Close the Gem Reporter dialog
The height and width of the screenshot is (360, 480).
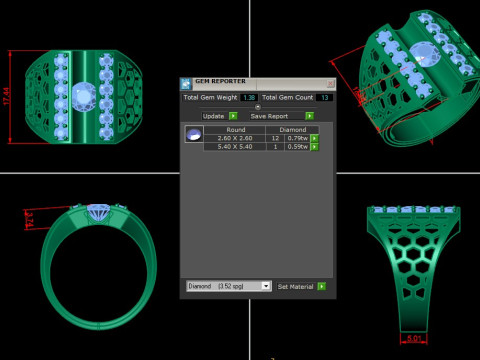pos(330,83)
